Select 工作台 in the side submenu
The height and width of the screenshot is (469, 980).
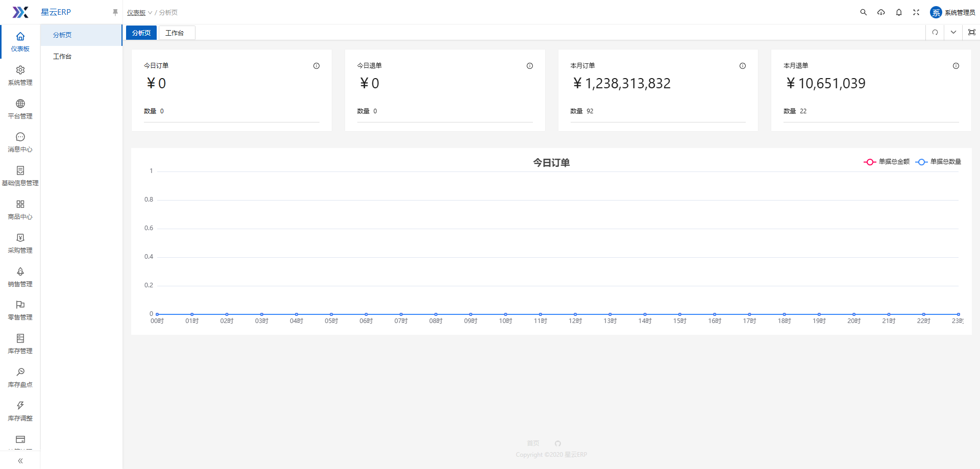point(81,57)
